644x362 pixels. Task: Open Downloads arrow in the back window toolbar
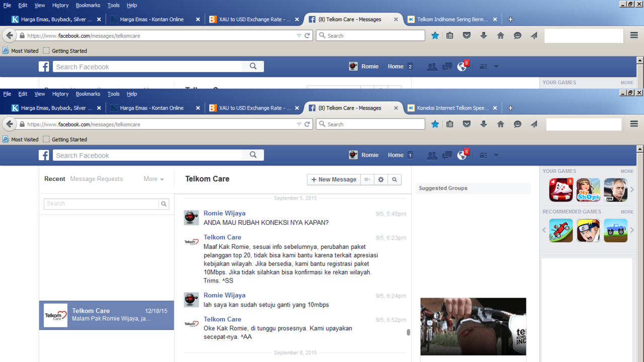coord(484,36)
